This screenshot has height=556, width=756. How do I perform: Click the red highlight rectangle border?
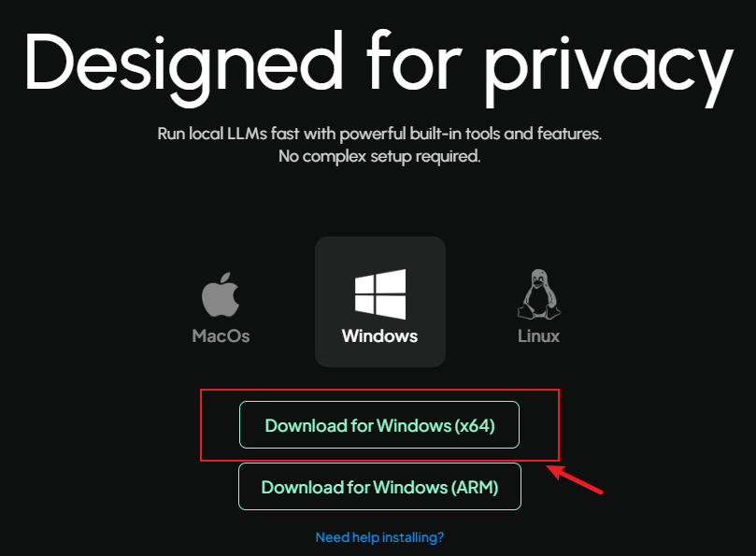pos(380,390)
